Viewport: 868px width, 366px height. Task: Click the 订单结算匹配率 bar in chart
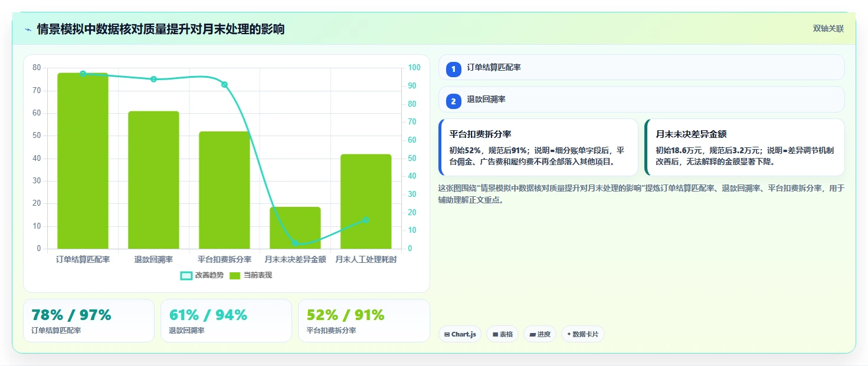83,161
